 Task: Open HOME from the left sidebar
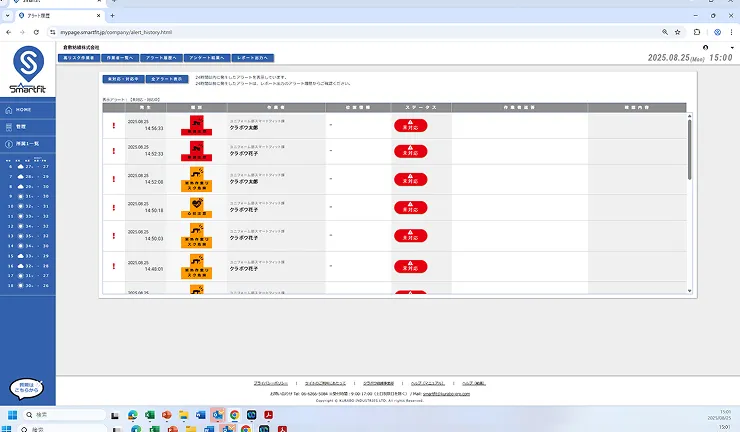click(24, 109)
